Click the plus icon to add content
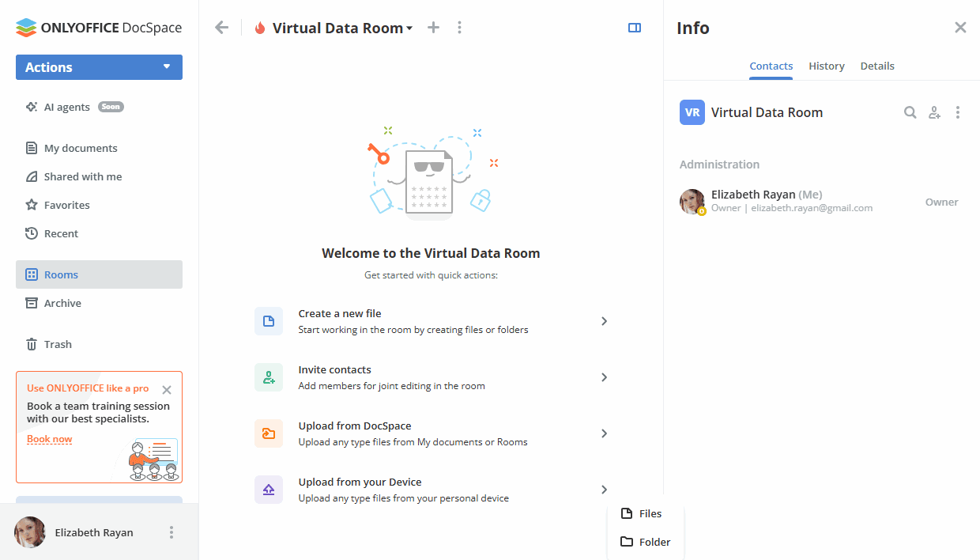 click(x=433, y=27)
